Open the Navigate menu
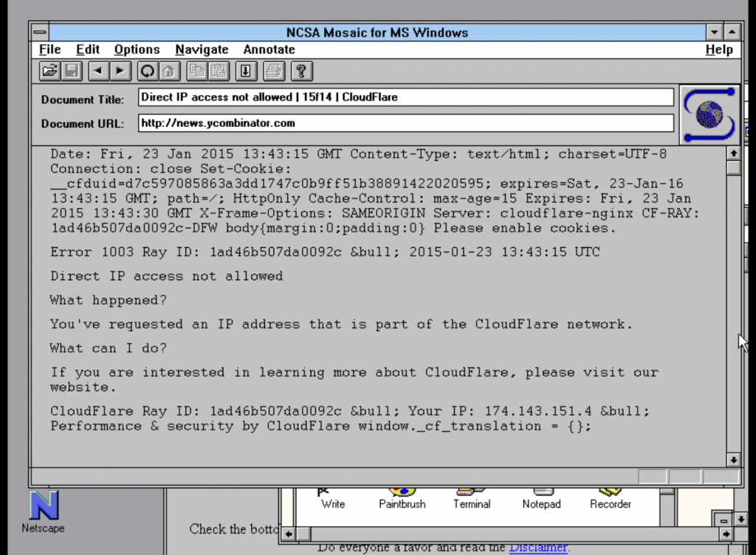The image size is (756, 555). [202, 49]
